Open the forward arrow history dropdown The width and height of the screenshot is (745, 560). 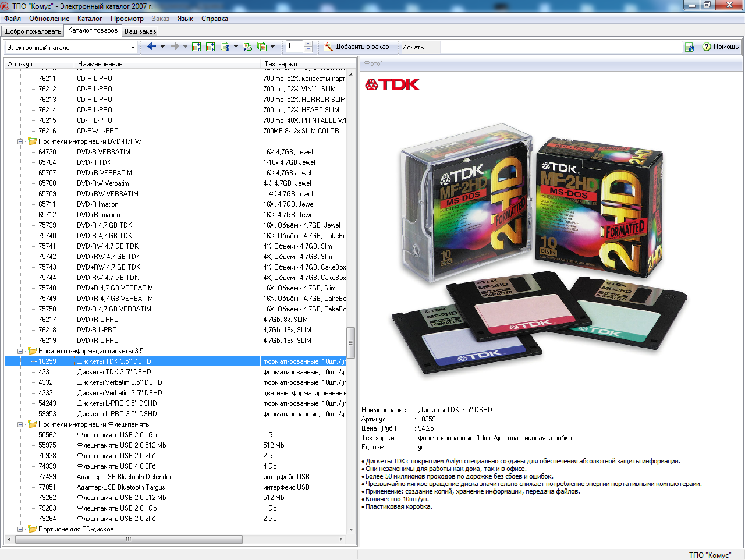[x=186, y=47]
